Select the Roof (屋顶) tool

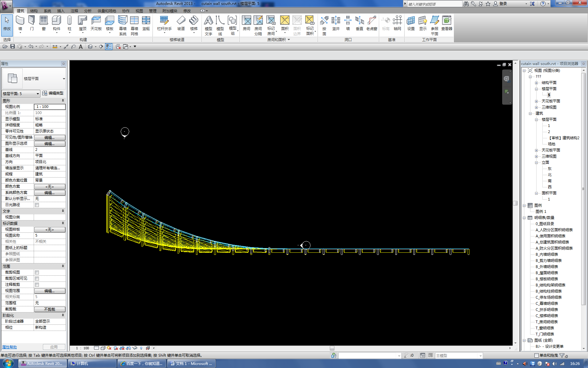click(83, 23)
